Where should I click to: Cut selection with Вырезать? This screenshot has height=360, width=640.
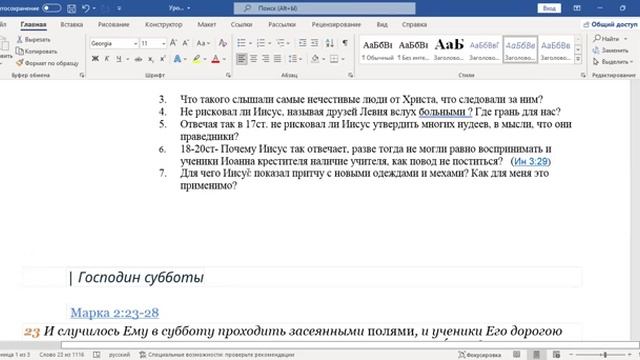click(x=33, y=40)
